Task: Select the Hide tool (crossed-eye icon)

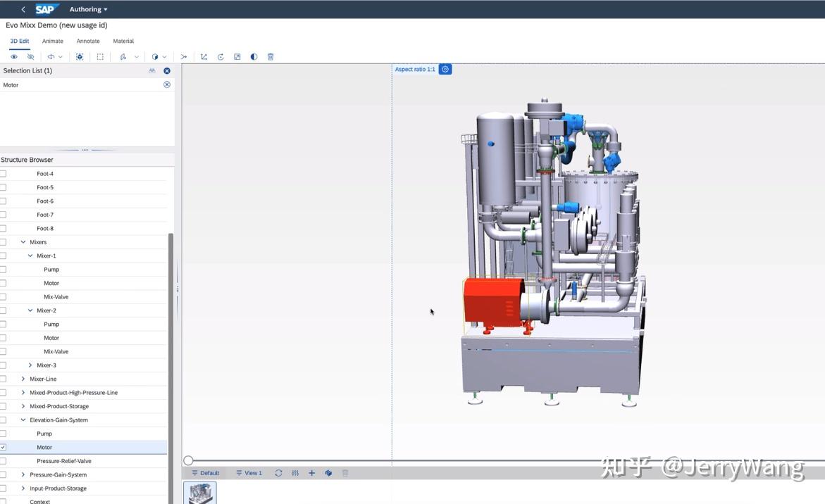Action: pyautogui.click(x=30, y=56)
